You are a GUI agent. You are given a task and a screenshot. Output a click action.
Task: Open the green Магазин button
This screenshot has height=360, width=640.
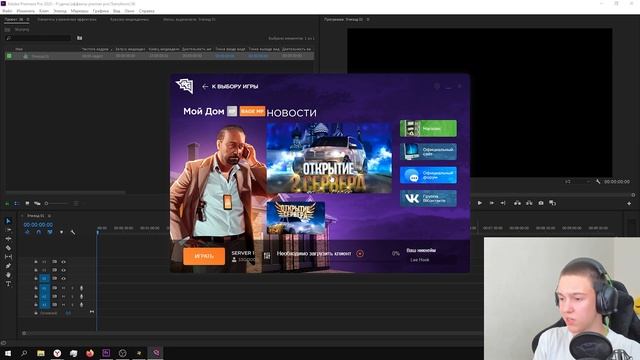click(x=428, y=128)
